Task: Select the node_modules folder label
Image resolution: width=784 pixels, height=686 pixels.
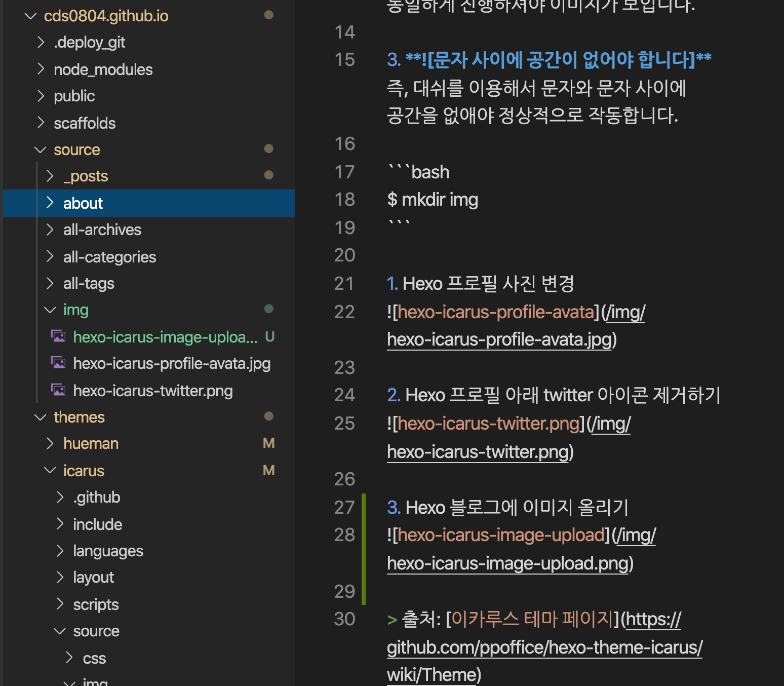Action: (103, 69)
